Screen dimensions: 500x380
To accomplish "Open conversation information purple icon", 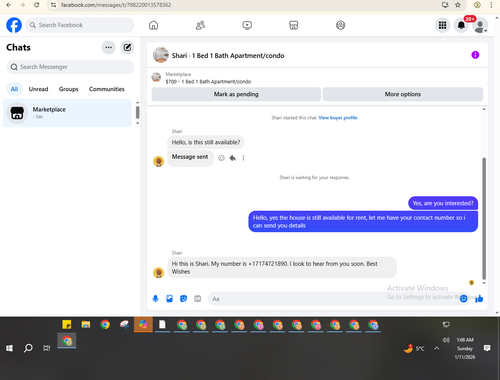I will tap(475, 55).
